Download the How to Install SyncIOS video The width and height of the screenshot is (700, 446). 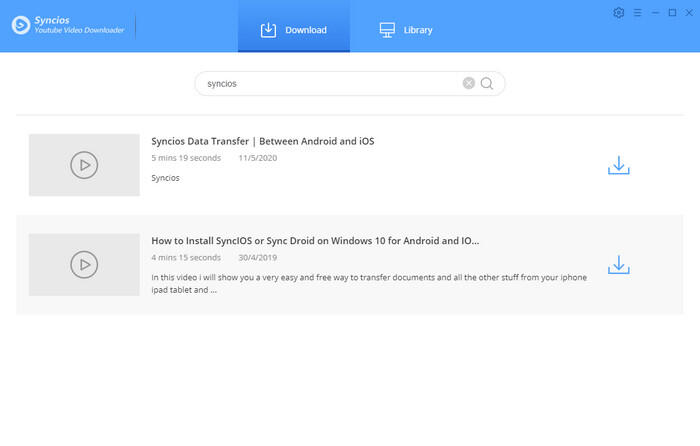[x=619, y=264]
